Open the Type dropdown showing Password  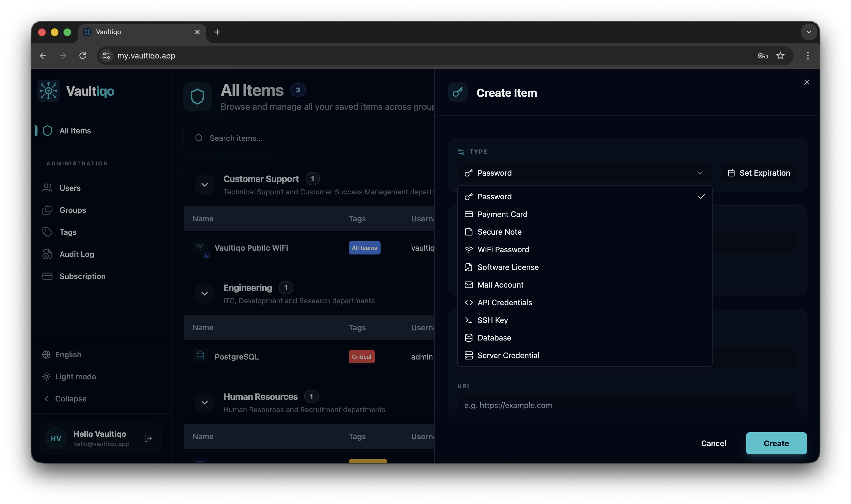coord(584,173)
